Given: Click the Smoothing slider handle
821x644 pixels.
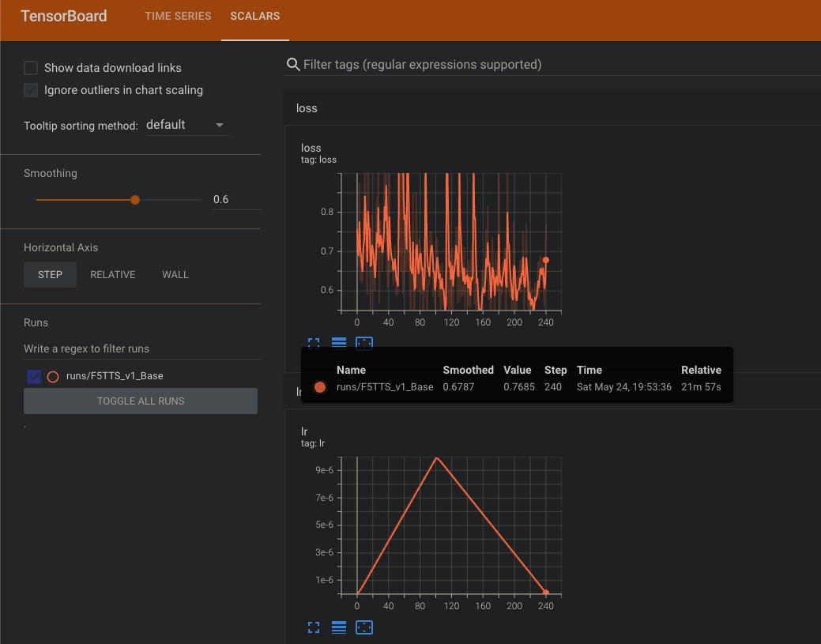Looking at the screenshot, I should [x=135, y=199].
